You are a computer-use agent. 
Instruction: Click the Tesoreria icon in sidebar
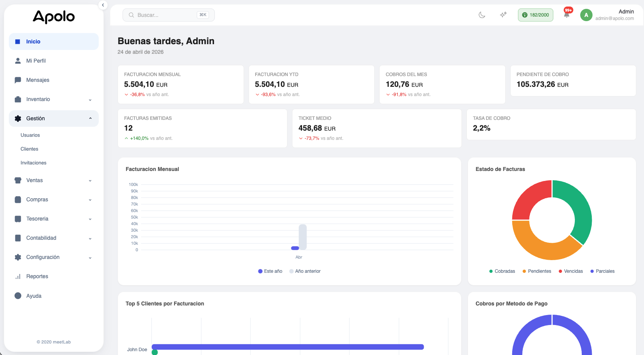pos(18,219)
